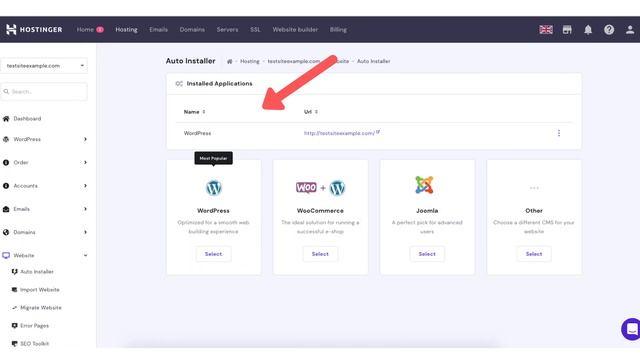Sort the table by Url column
The height and width of the screenshot is (360, 640).
pos(311,112)
